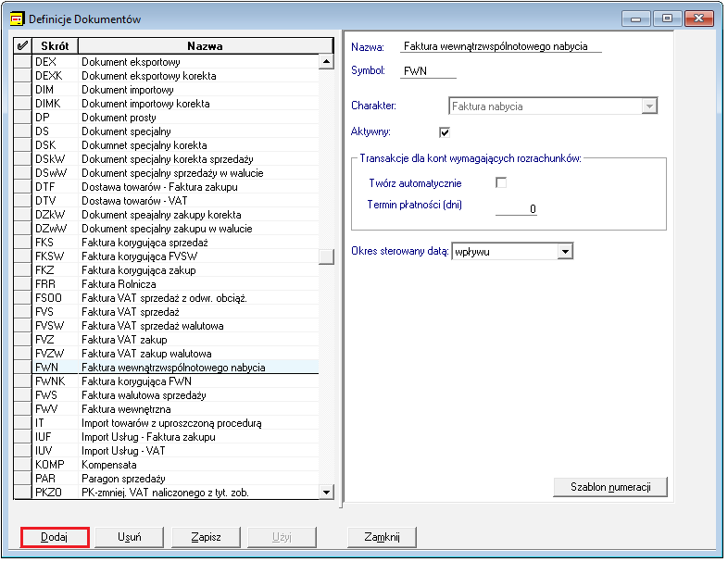Open Szablon numeracji
The image size is (728, 562).
[610, 487]
